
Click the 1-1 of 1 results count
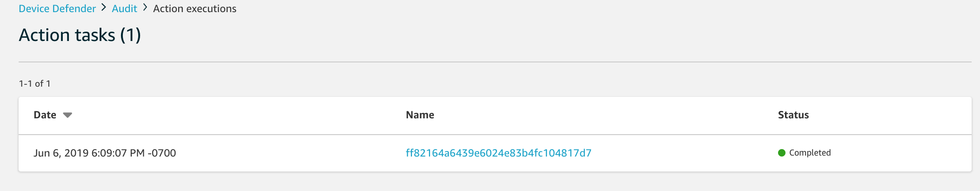tap(34, 84)
